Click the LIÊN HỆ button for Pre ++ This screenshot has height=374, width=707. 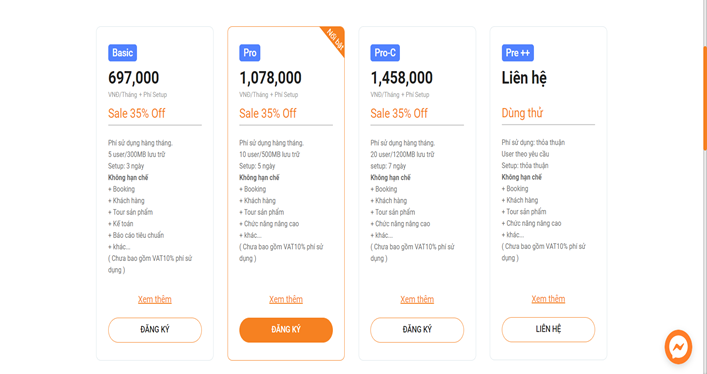tap(548, 329)
